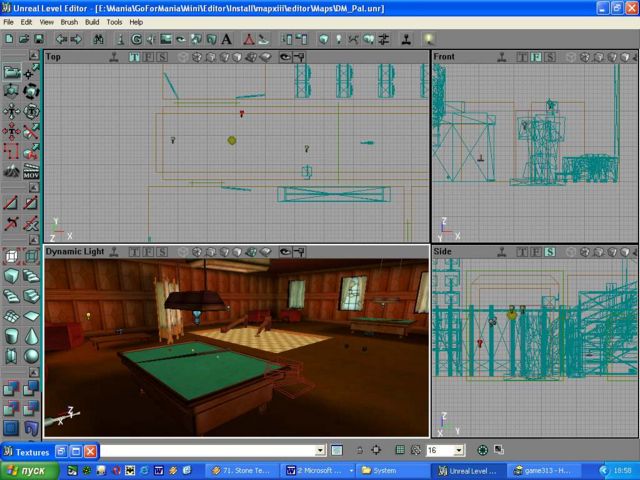This screenshot has width=640, height=480.
Task: Click the Start button labeled пуск
Action: click(x=29, y=471)
